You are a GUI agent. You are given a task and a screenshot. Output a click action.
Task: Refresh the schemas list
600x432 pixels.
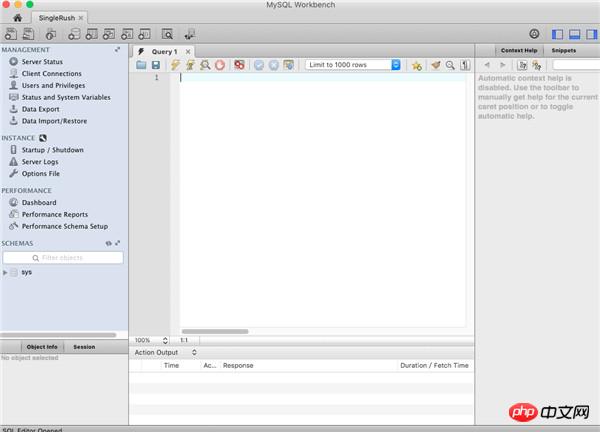click(x=109, y=243)
